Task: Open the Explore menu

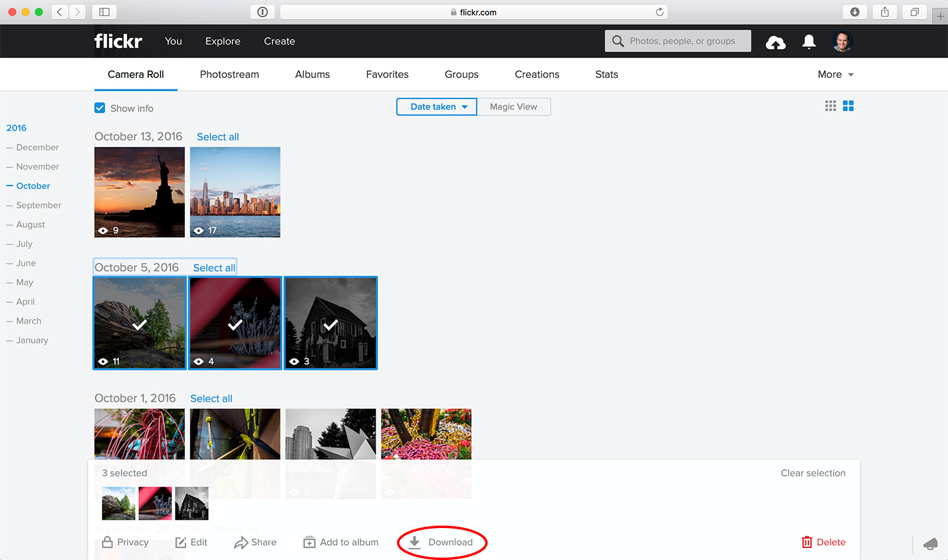Action: [x=223, y=41]
